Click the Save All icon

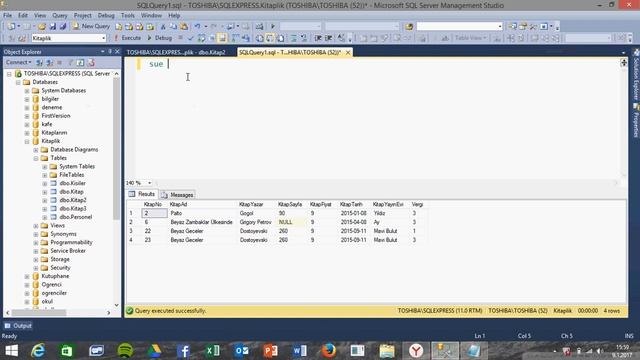coord(63,26)
